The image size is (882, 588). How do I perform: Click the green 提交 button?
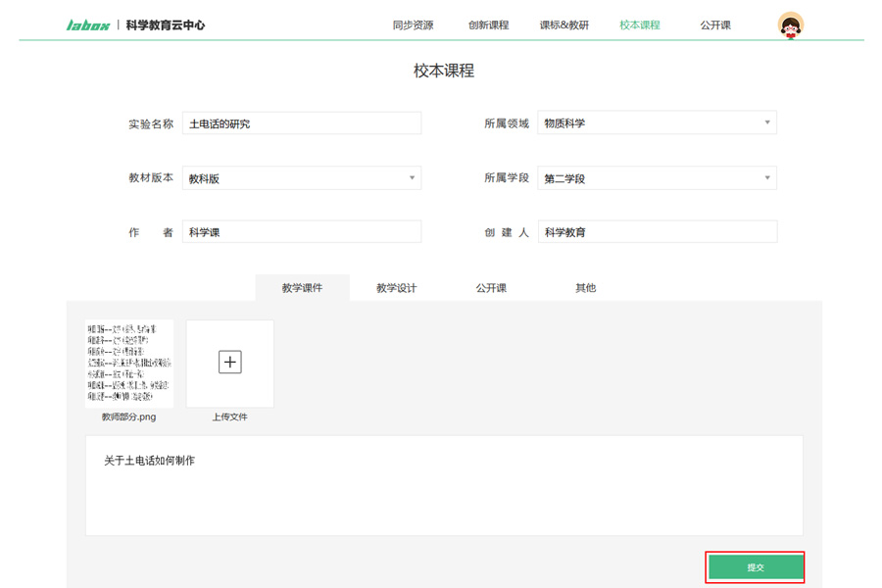[x=756, y=567]
